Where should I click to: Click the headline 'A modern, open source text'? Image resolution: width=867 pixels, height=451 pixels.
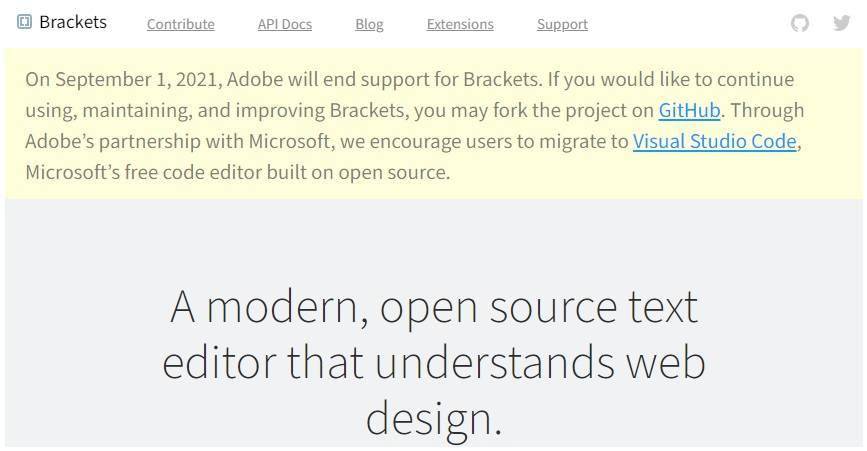point(434,307)
